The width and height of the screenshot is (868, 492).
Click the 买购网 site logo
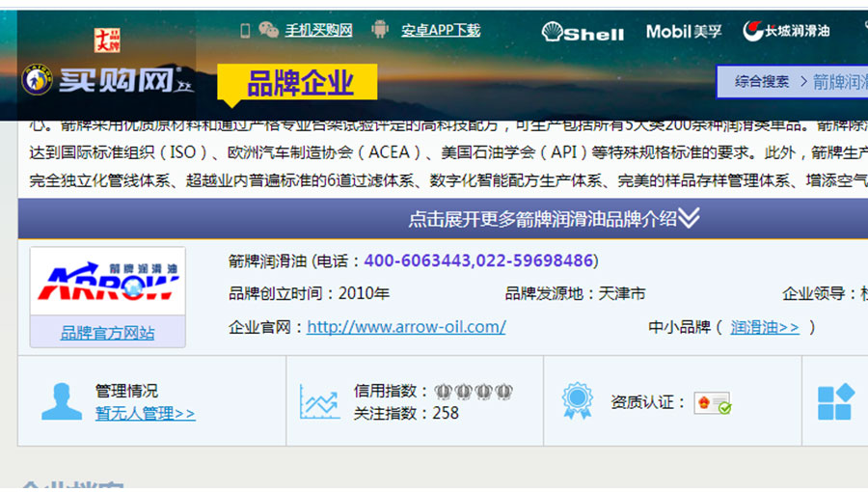click(108, 80)
